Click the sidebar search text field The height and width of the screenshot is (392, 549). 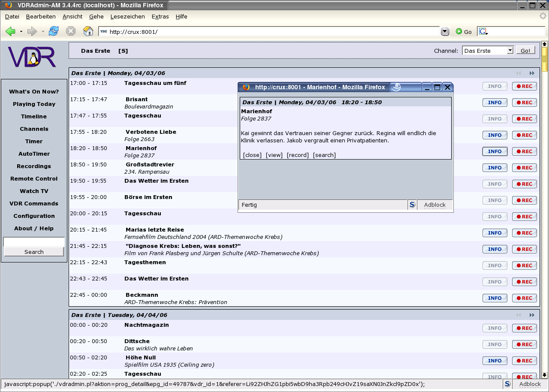point(34,242)
